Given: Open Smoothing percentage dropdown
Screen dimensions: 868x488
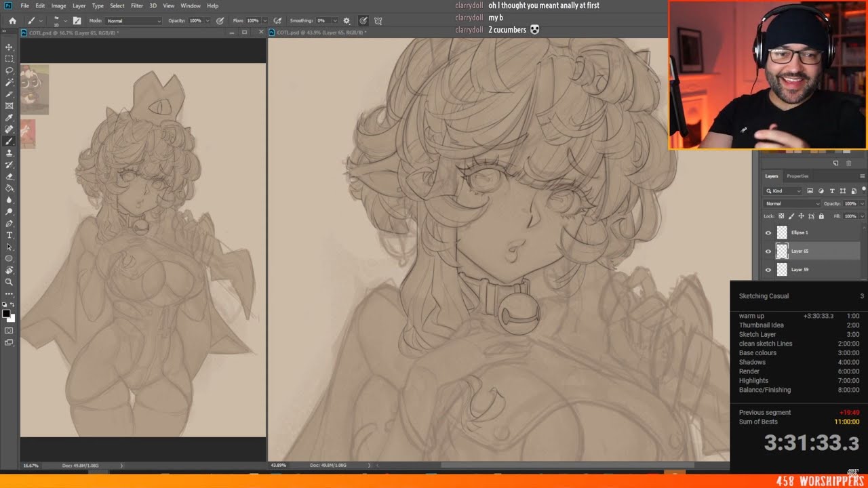Looking at the screenshot, I should [335, 21].
